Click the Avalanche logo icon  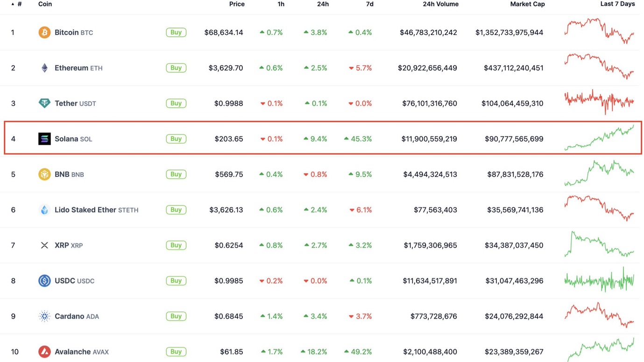[44, 352]
